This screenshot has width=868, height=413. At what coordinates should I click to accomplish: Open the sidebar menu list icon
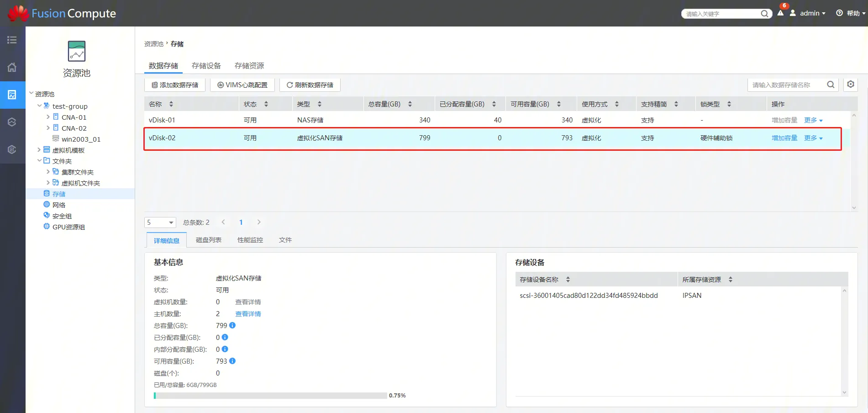(x=12, y=40)
